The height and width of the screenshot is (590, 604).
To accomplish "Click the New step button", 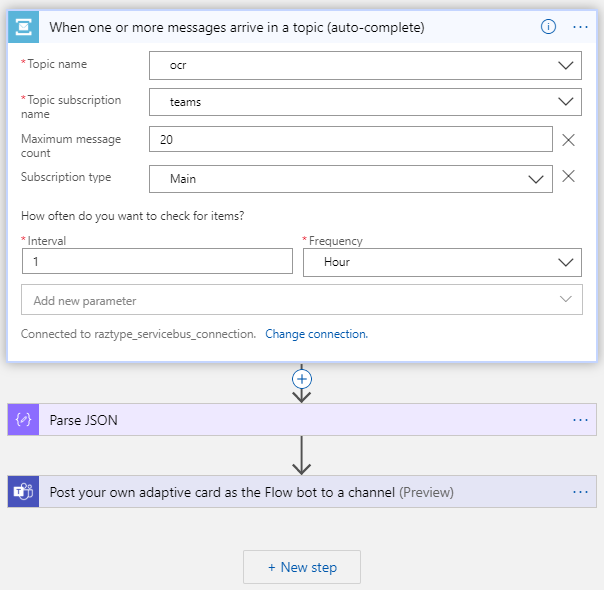I will pos(302,567).
